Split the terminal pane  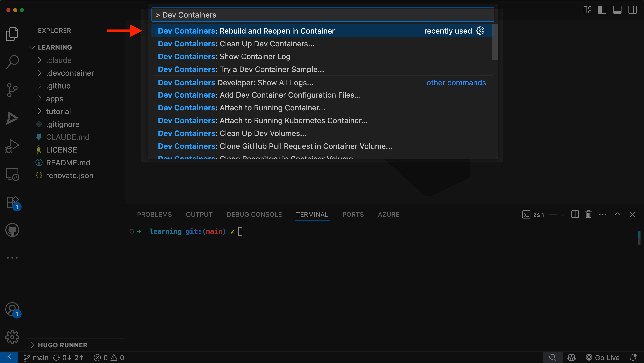pyautogui.click(x=575, y=214)
